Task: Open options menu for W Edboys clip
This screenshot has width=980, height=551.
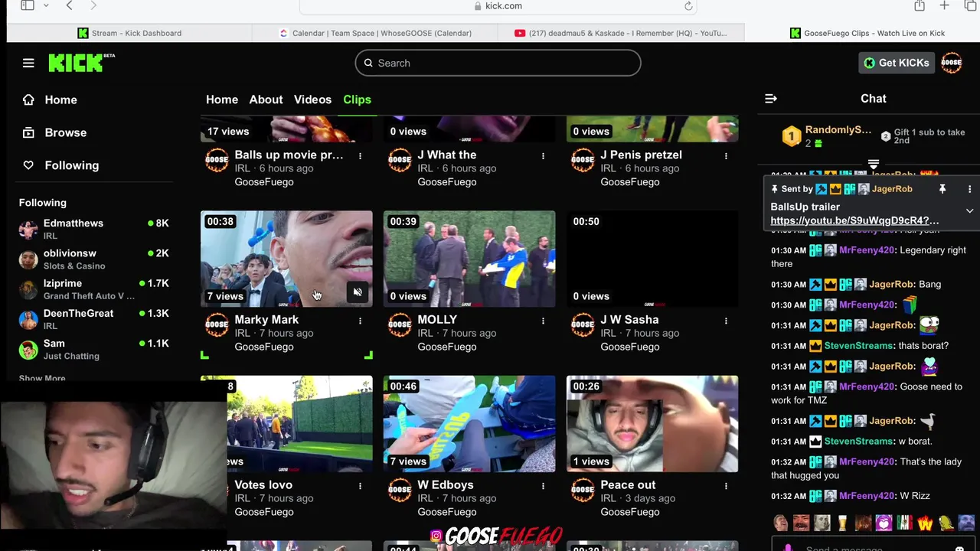Action: (543, 486)
